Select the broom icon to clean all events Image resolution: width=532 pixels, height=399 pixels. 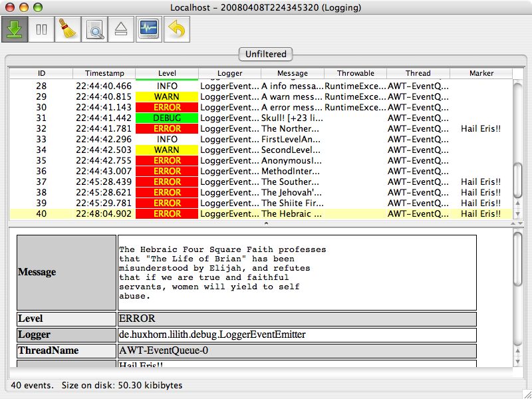pos(67,29)
